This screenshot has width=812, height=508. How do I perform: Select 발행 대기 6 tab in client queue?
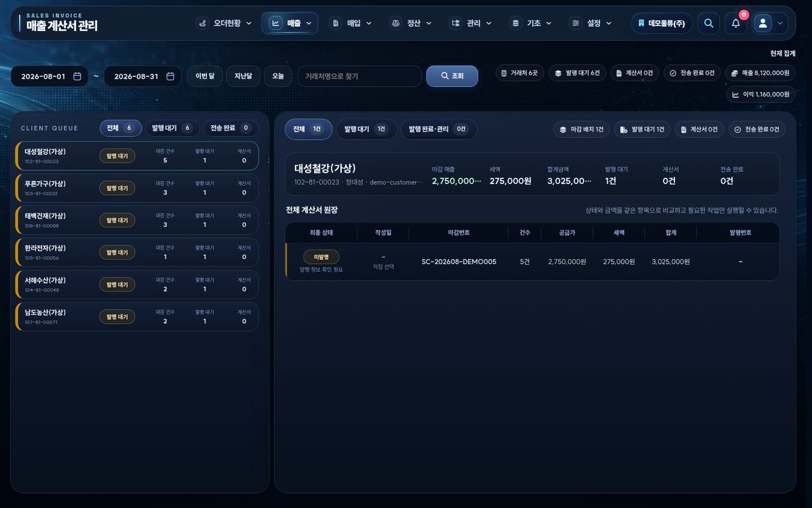[173, 128]
